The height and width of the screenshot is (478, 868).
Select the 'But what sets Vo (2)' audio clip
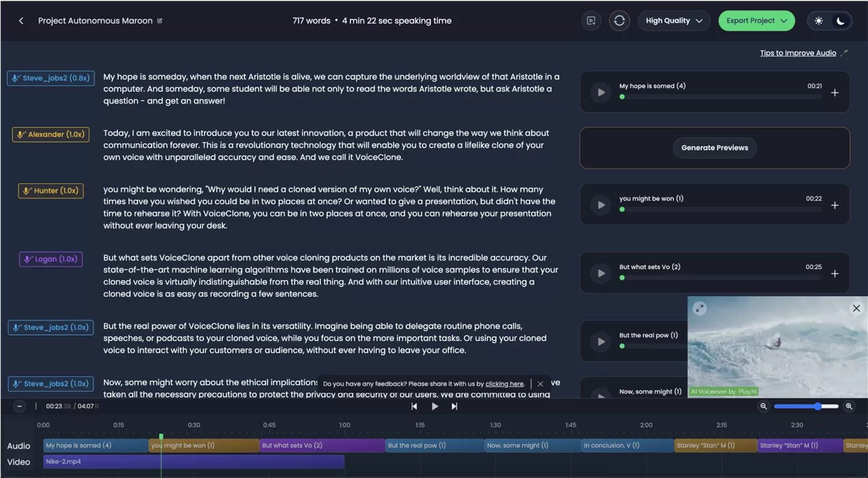click(322, 446)
